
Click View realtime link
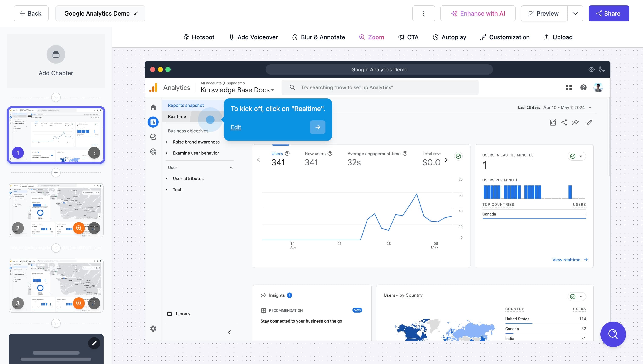click(x=570, y=260)
